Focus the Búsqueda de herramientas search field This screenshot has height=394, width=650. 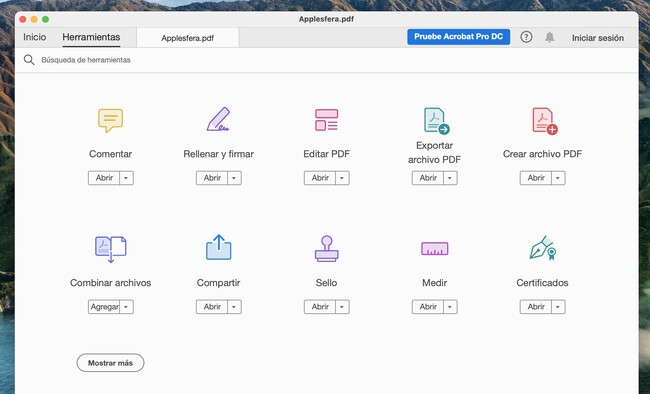[x=327, y=60]
